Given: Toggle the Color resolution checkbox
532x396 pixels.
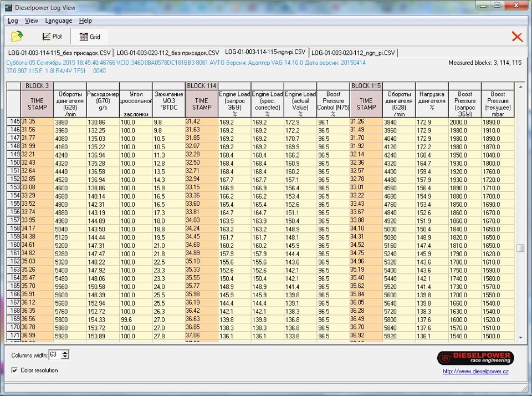Looking at the screenshot, I should click(x=14, y=370).
